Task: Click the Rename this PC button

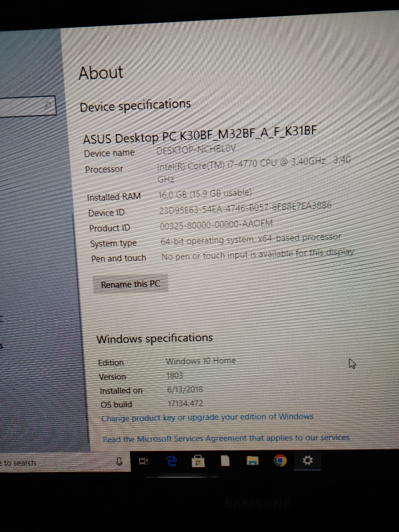Action: [130, 284]
